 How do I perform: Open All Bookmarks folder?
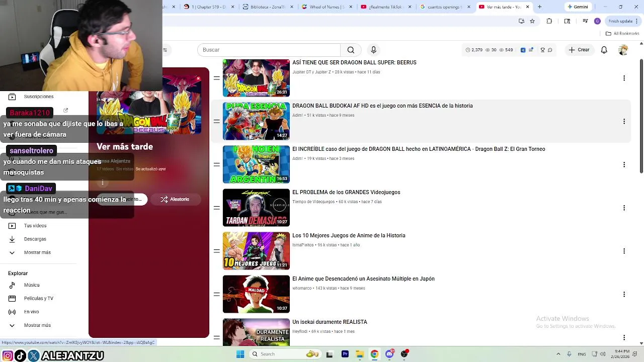tap(622, 34)
